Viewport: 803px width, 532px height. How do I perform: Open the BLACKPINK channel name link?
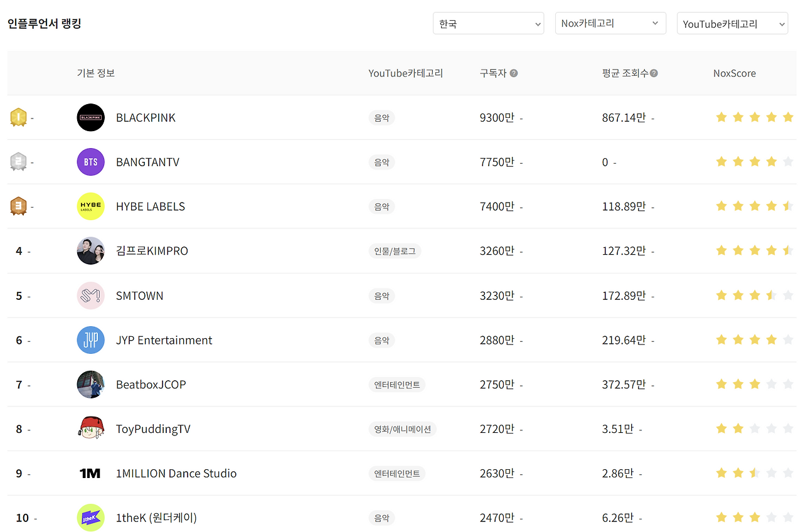click(x=146, y=117)
